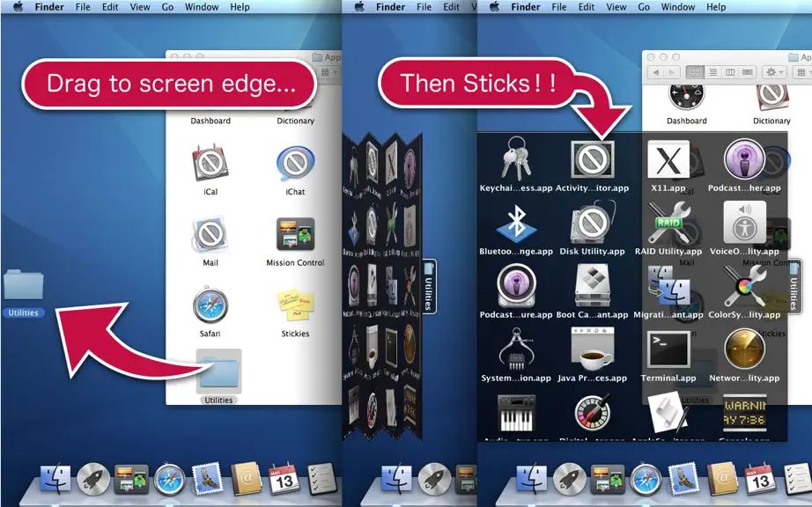Open X11.app in the Utilities panel

pyautogui.click(x=668, y=159)
